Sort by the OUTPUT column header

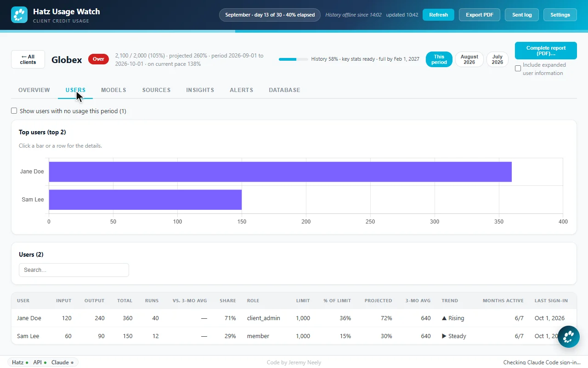[94, 301]
